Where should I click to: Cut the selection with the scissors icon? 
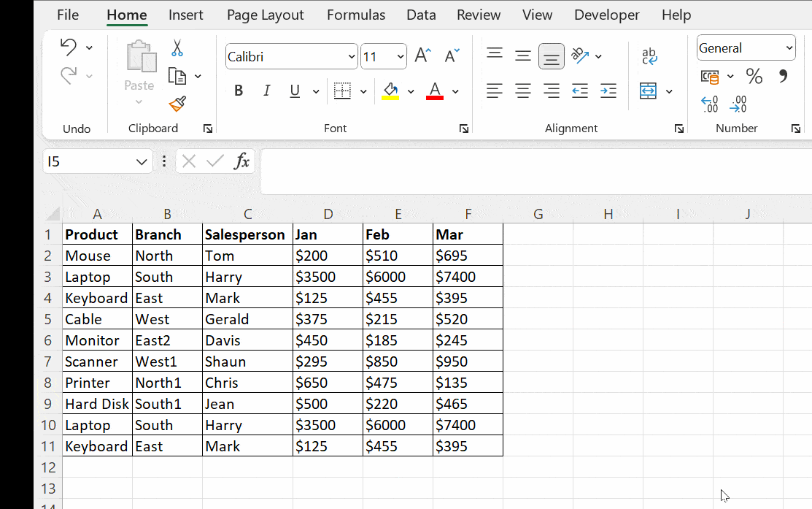pos(177,46)
